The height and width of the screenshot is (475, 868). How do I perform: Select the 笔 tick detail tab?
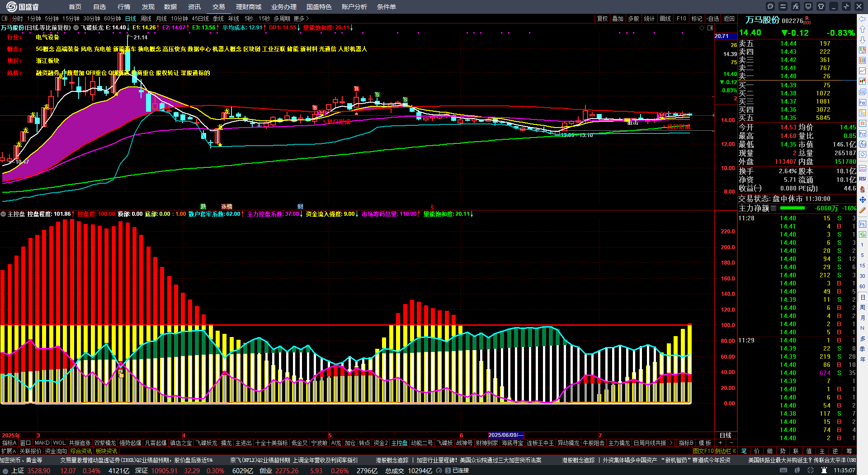(x=744, y=451)
